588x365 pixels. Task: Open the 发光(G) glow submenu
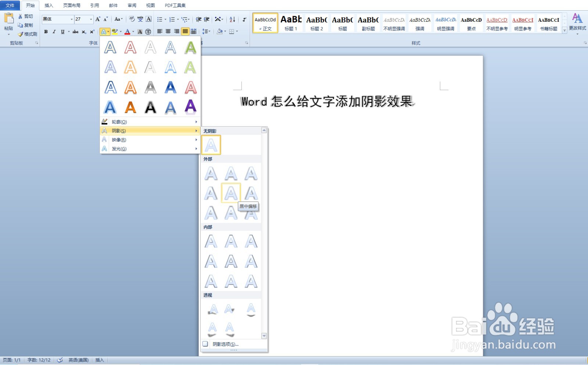tap(150, 149)
